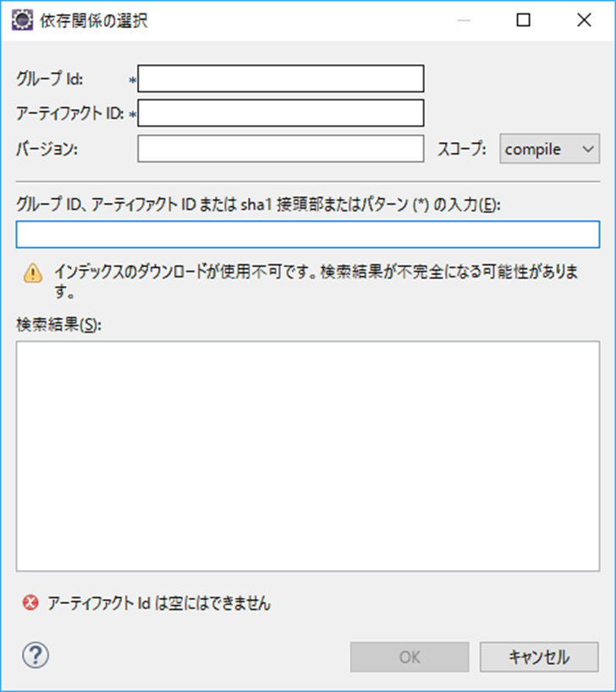Click the warning triangle icon about index download
616x692 pixels.
(32, 272)
